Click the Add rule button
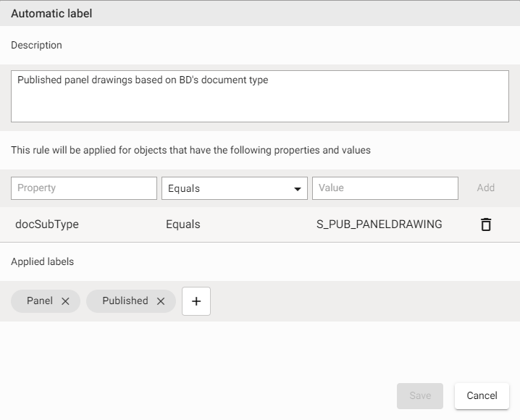The width and height of the screenshot is (520, 420). click(x=485, y=188)
